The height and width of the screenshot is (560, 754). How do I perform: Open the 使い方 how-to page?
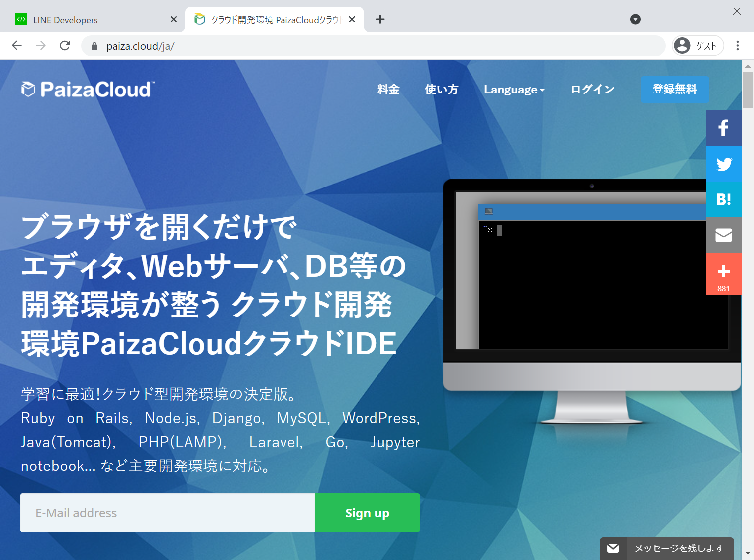[442, 90]
